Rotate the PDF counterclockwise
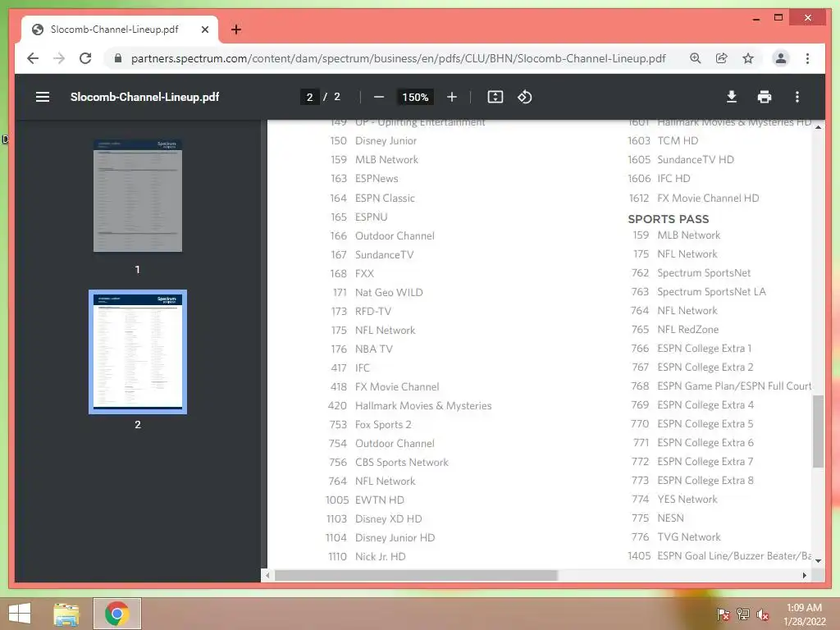 [x=524, y=97]
